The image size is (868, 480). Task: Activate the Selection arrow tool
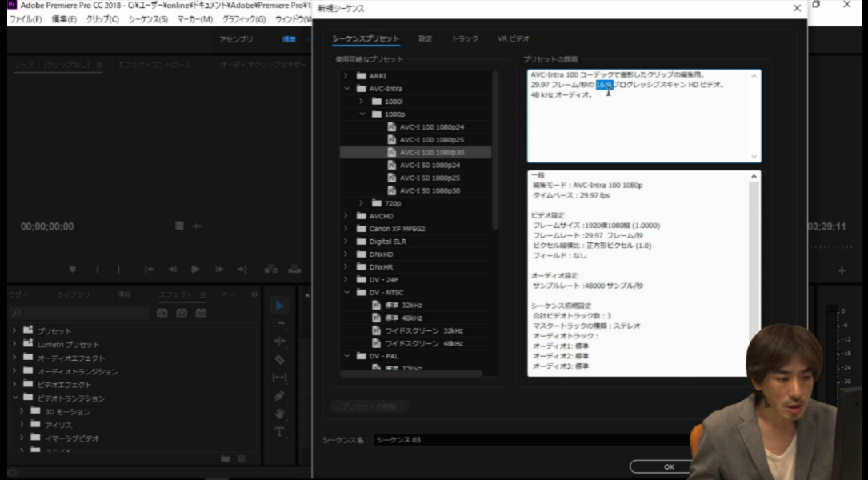pos(279,305)
